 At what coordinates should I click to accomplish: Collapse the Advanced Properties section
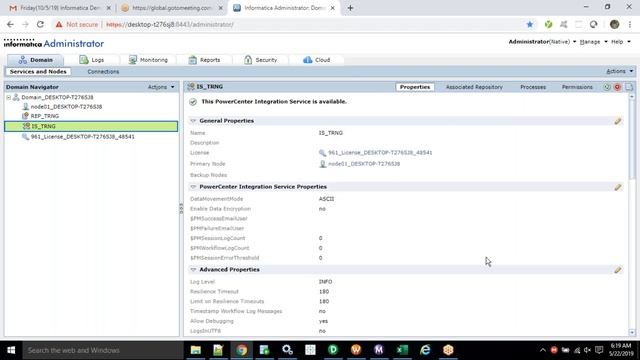[x=193, y=270]
